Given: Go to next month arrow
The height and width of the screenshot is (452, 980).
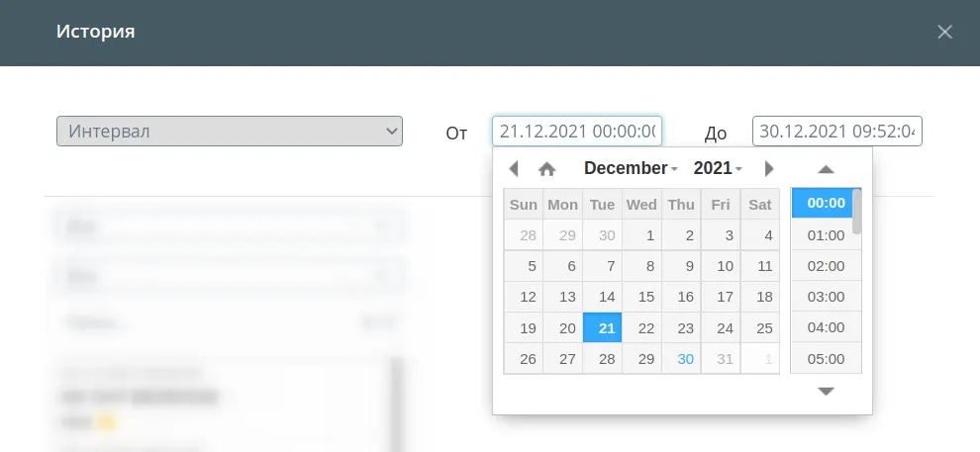Looking at the screenshot, I should tap(769, 168).
